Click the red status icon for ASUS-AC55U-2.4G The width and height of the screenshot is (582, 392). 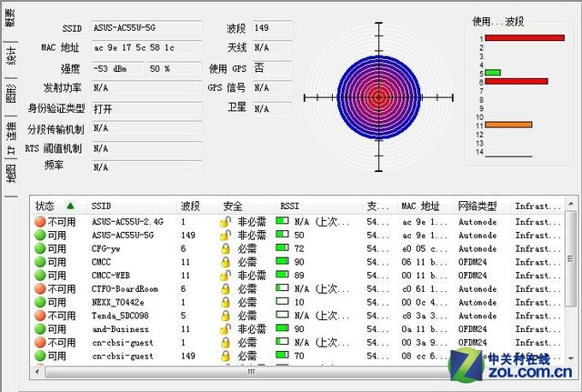(x=40, y=222)
